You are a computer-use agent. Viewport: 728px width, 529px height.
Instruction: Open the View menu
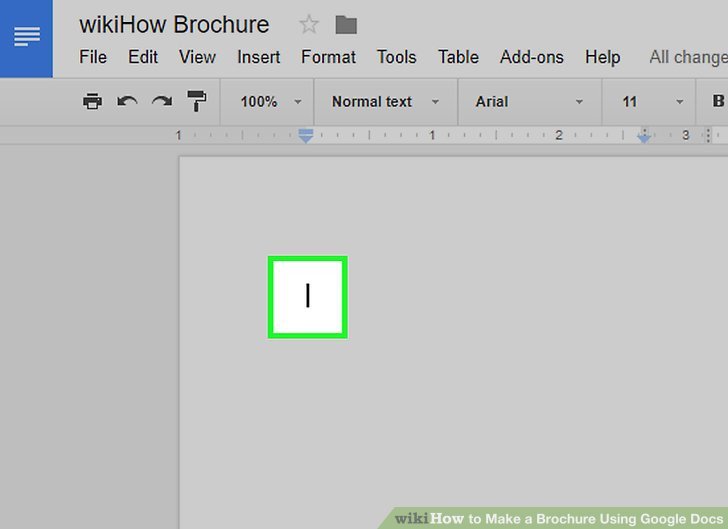point(197,57)
